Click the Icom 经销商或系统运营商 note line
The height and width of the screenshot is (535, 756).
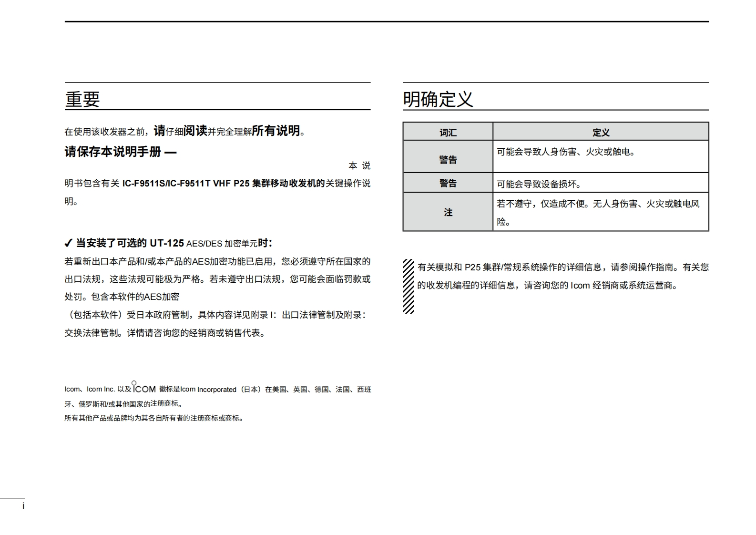pyautogui.click(x=547, y=285)
